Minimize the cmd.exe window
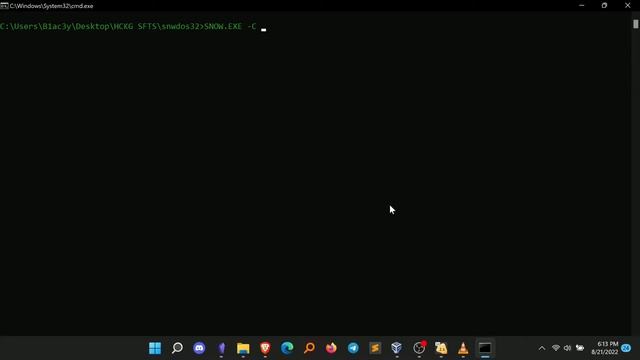The image size is (640, 360). click(582, 6)
